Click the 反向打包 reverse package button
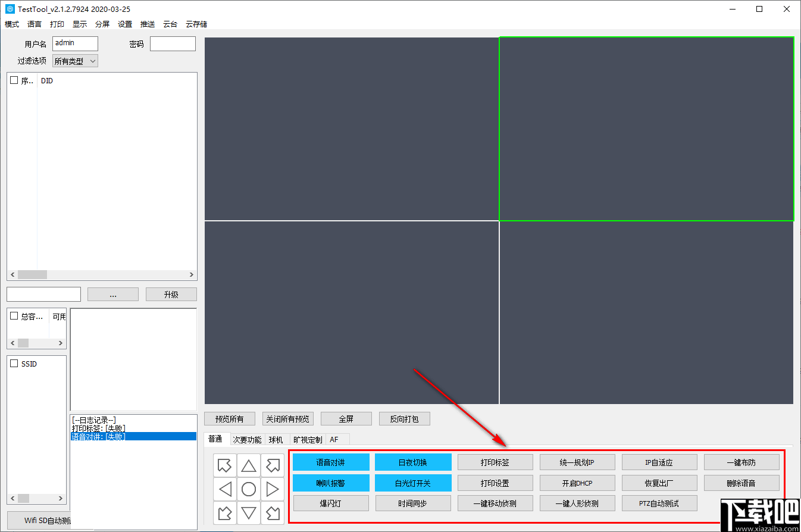 click(405, 418)
